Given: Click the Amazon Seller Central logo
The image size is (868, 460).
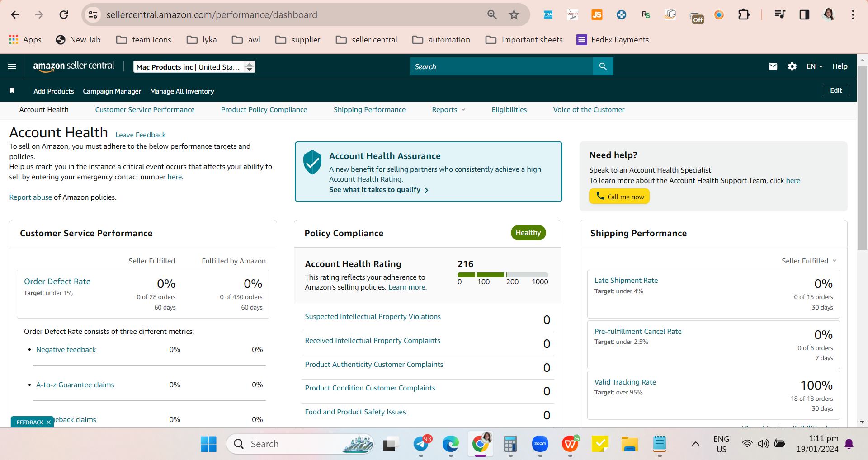Looking at the screenshot, I should pos(74,66).
